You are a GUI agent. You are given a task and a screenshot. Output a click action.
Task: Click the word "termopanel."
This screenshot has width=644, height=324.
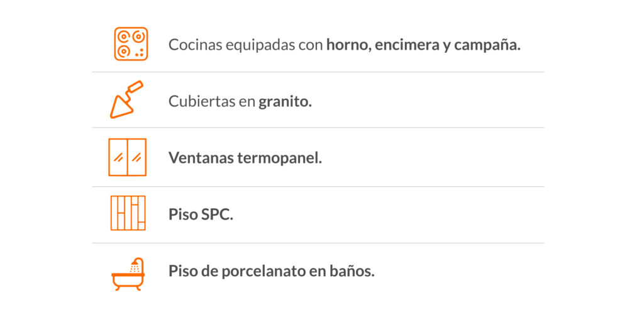279,158
